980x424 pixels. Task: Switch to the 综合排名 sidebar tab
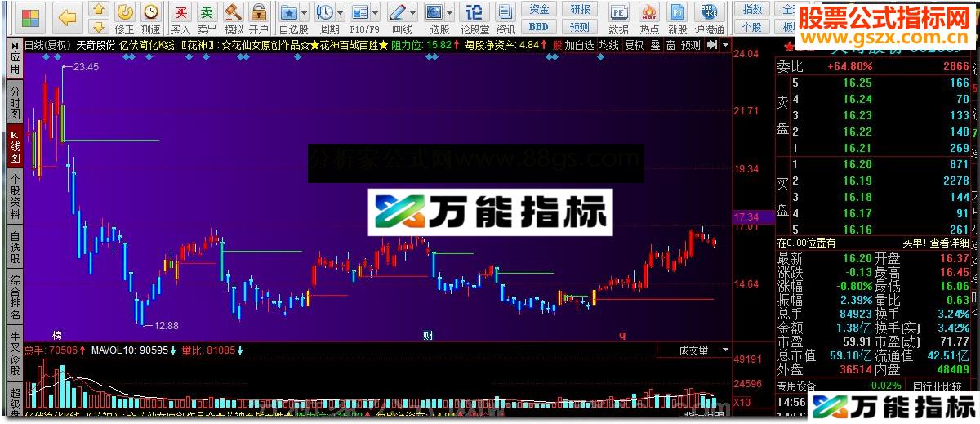(x=15, y=298)
